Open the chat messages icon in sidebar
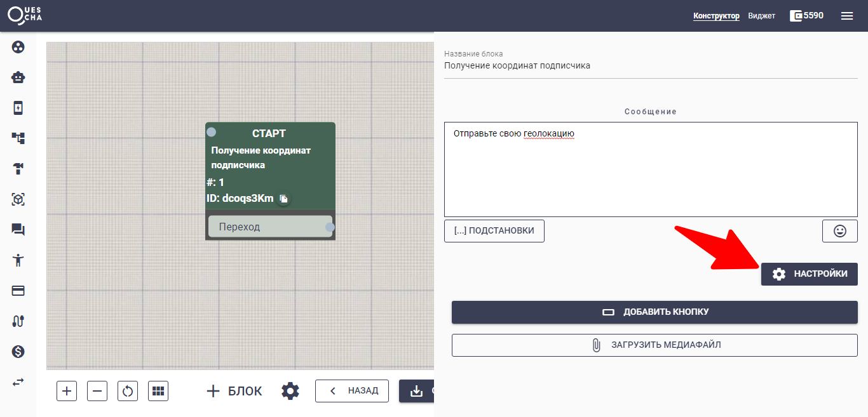The height and width of the screenshot is (417, 868). [18, 230]
